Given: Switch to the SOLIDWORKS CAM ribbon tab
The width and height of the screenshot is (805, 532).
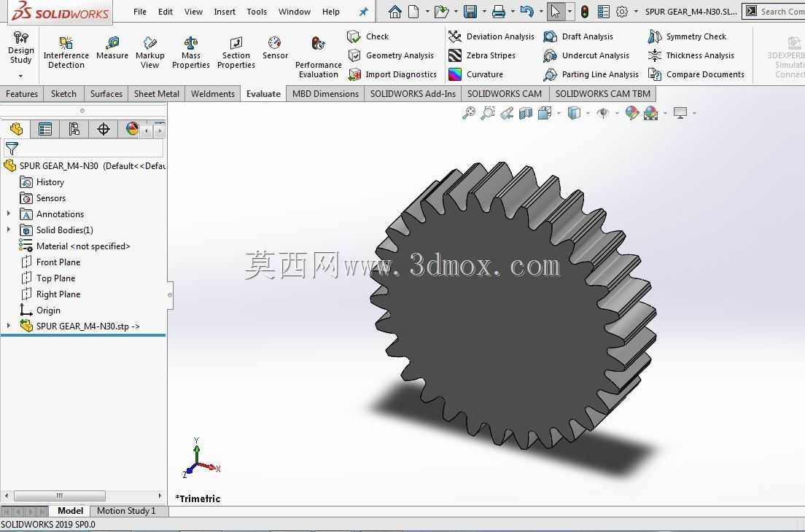Looking at the screenshot, I should click(x=504, y=94).
